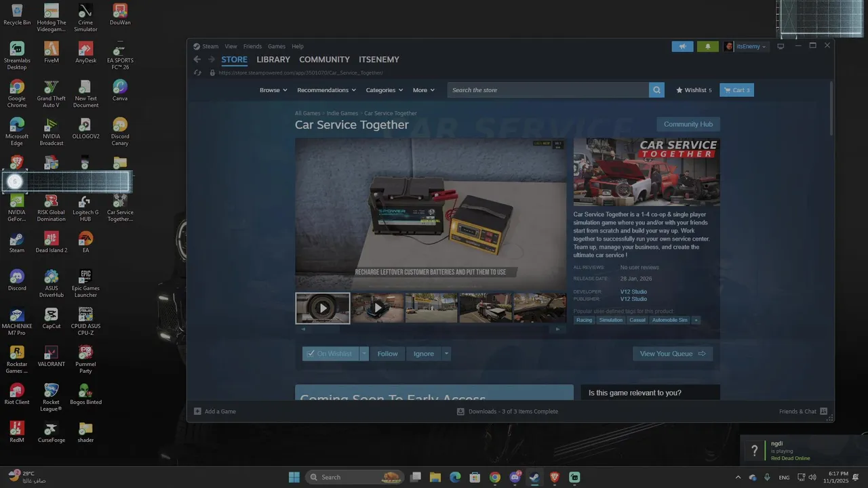868x488 pixels.
Task: Click the search magnifier button in store
Action: tap(656, 90)
